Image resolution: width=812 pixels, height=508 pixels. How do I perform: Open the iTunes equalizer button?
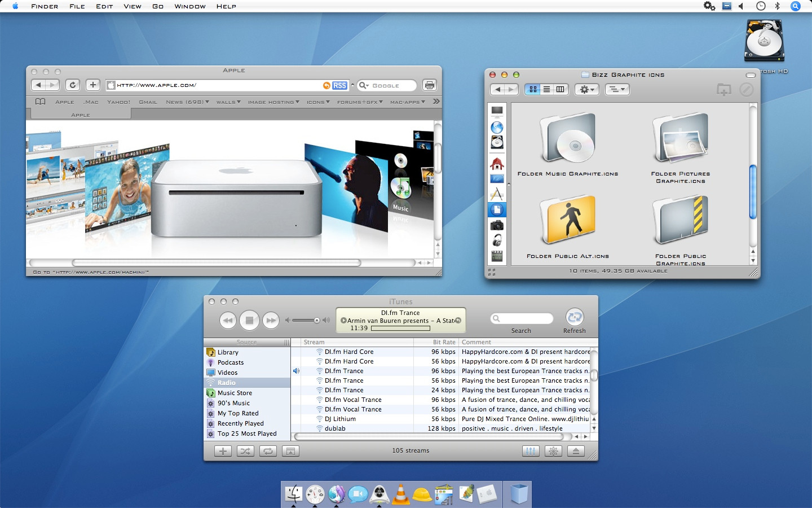(531, 451)
